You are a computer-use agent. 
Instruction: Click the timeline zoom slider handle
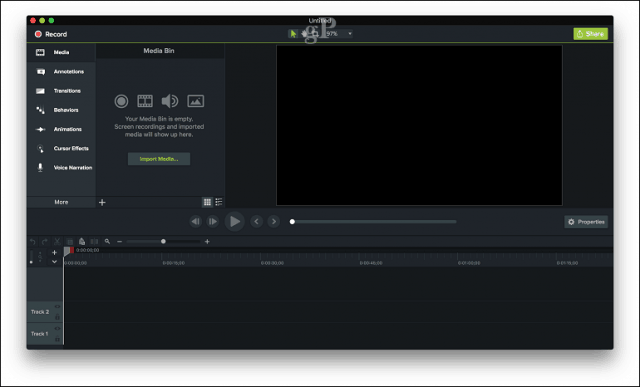coord(163,241)
